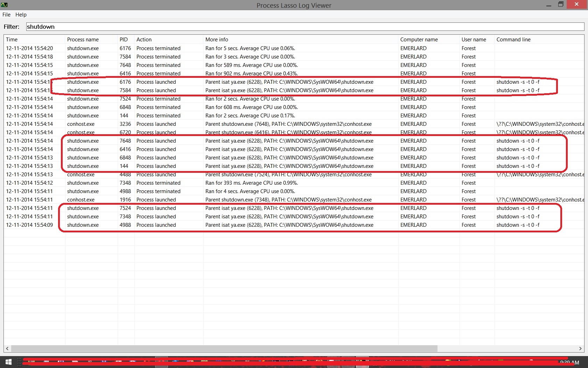Image resolution: width=588 pixels, height=368 pixels.
Task: Click the horizontal scrollbar's right arrow
Action: [580, 348]
